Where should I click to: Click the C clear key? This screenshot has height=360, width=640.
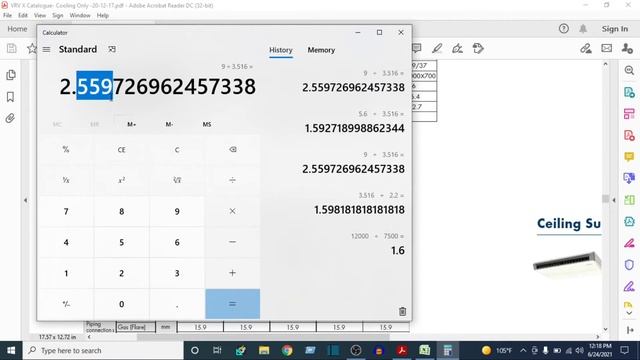(177, 149)
